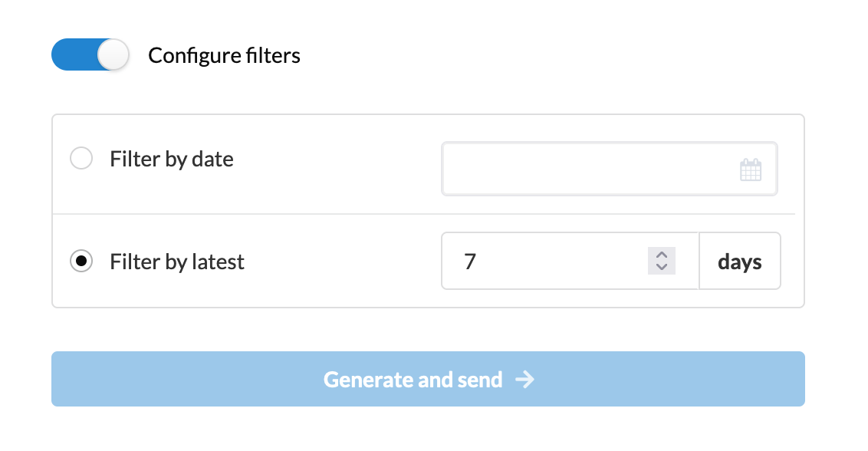Open the calendar icon in date field
The height and width of the screenshot is (451, 868).
coord(750,170)
